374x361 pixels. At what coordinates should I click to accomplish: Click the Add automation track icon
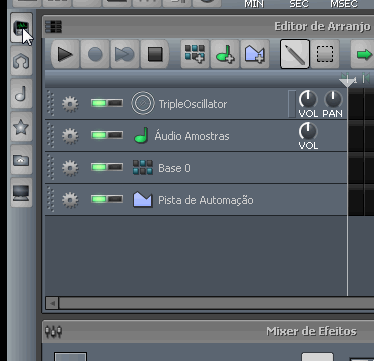(255, 54)
